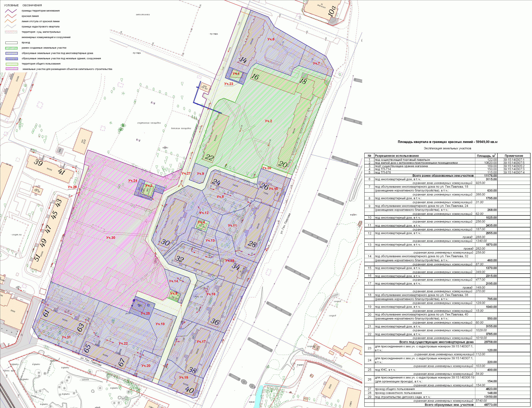The height and width of the screenshot is (408, 532).
Task: Click cadastral number 39:15:140307:1 in first table row
Action: (x=514, y=160)
